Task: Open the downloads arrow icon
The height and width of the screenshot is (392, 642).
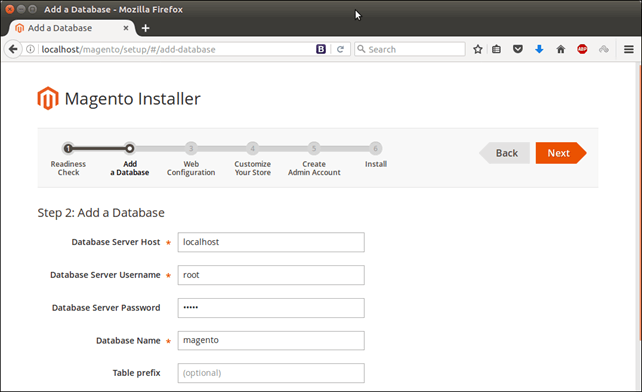Action: (x=539, y=49)
